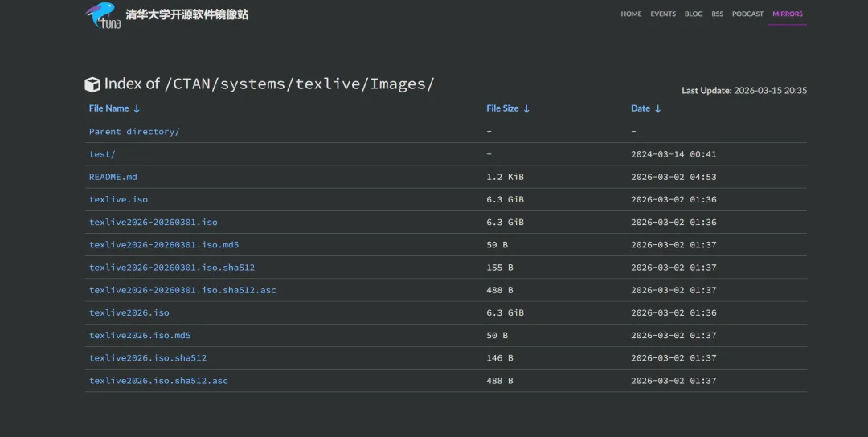The height and width of the screenshot is (437, 868).
Task: Open texlive2026-20260301.iso.md5 checksum
Action: click(163, 245)
